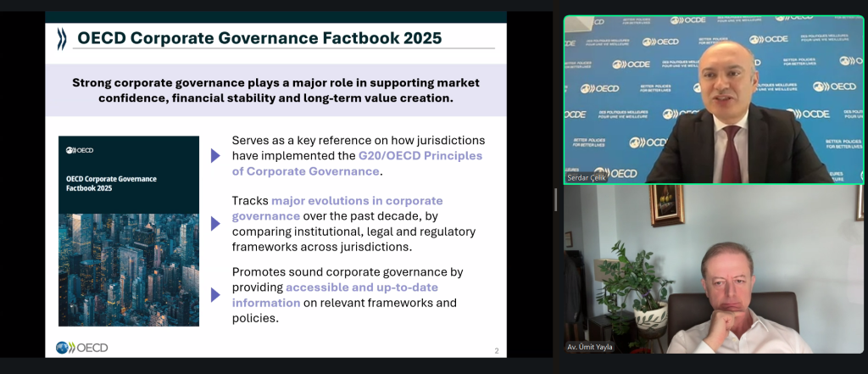Select the Av. Ümit Yayla video tile
The height and width of the screenshot is (374, 868).
tap(713, 270)
